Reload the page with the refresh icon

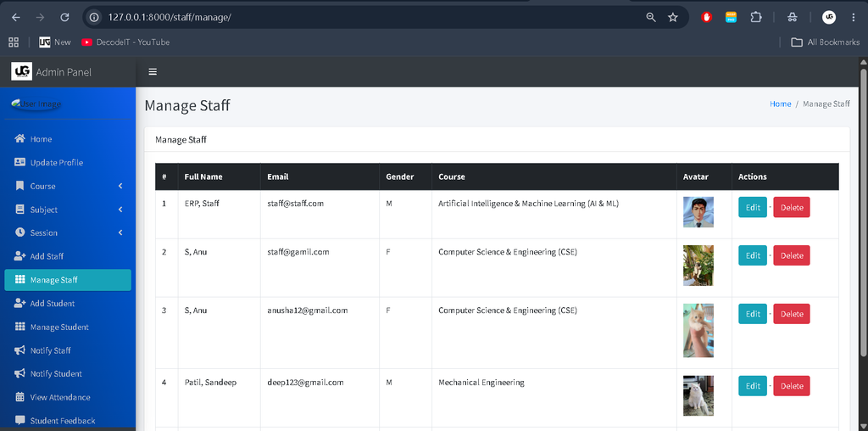64,17
